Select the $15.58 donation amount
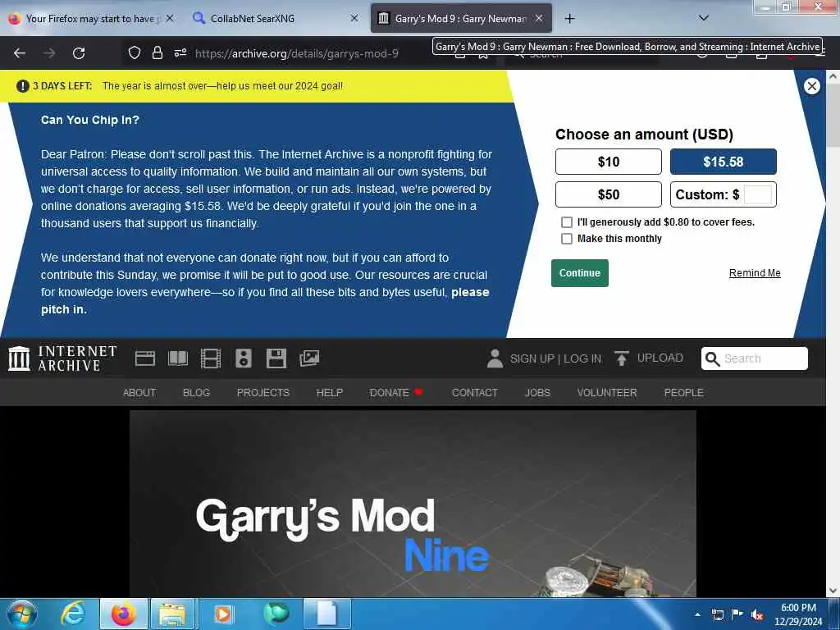 [x=724, y=162]
